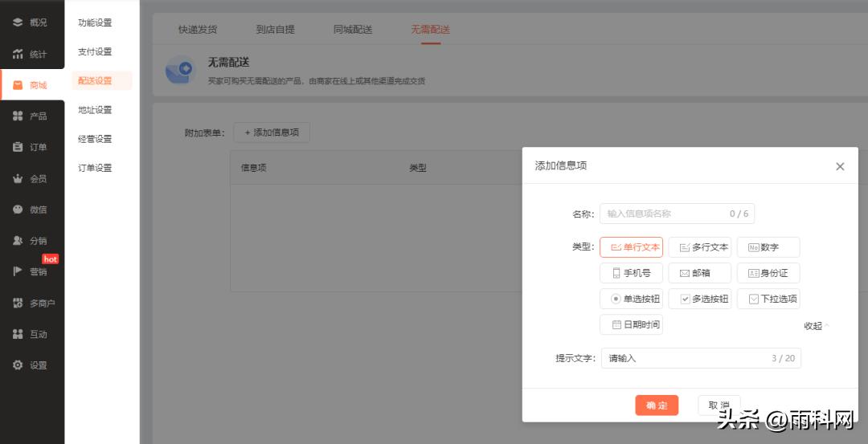Viewport: 868px width, 444px height.
Task: Open the 会员 members section
Action: point(31,178)
